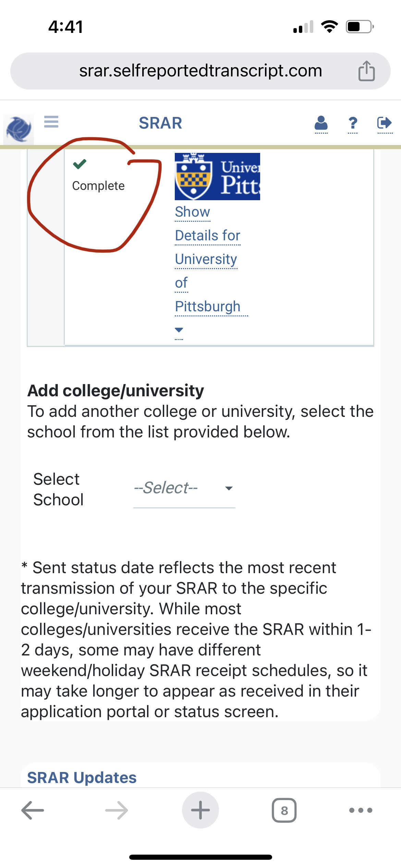Image resolution: width=401 pixels, height=868 pixels.
Task: Go back with browser back arrow
Action: (x=33, y=810)
